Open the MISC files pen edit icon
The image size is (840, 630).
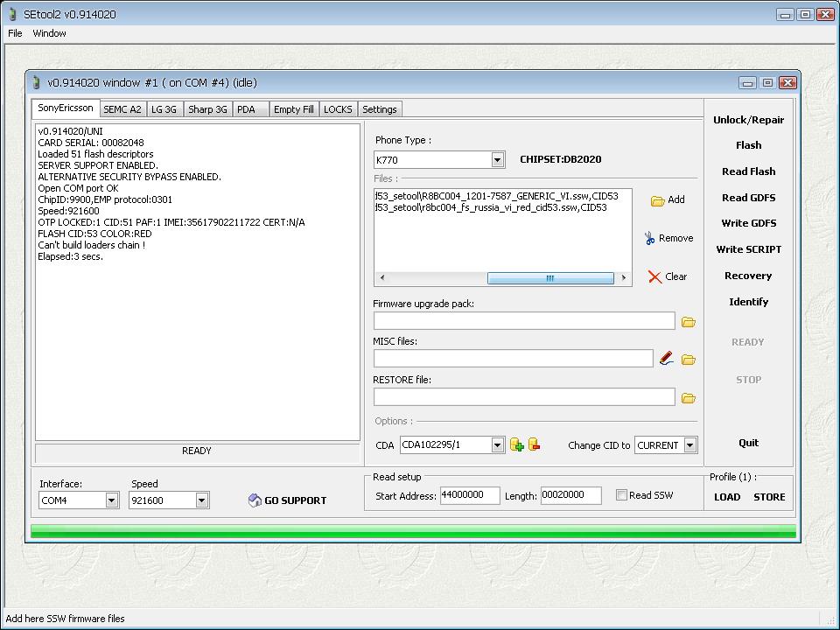(667, 358)
